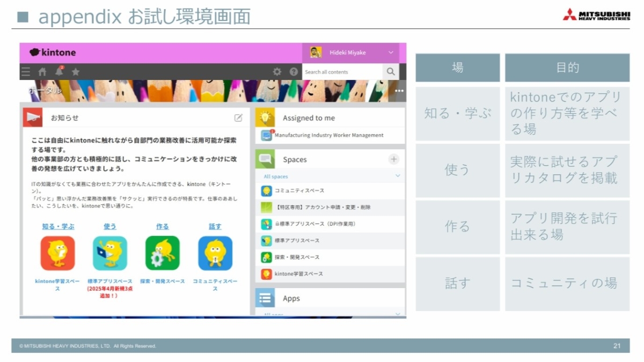Open 標準アプリスペース（DPI作業用） space

(x=315, y=224)
